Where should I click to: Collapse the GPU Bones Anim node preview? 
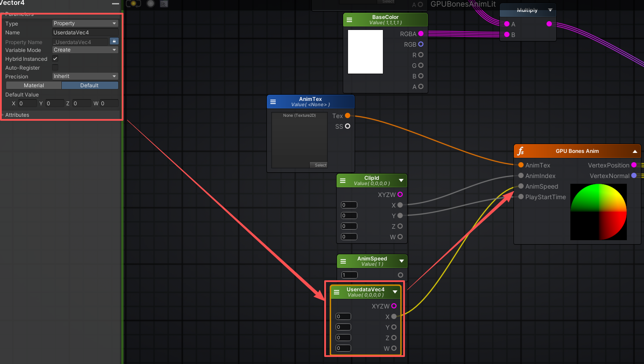[635, 151]
